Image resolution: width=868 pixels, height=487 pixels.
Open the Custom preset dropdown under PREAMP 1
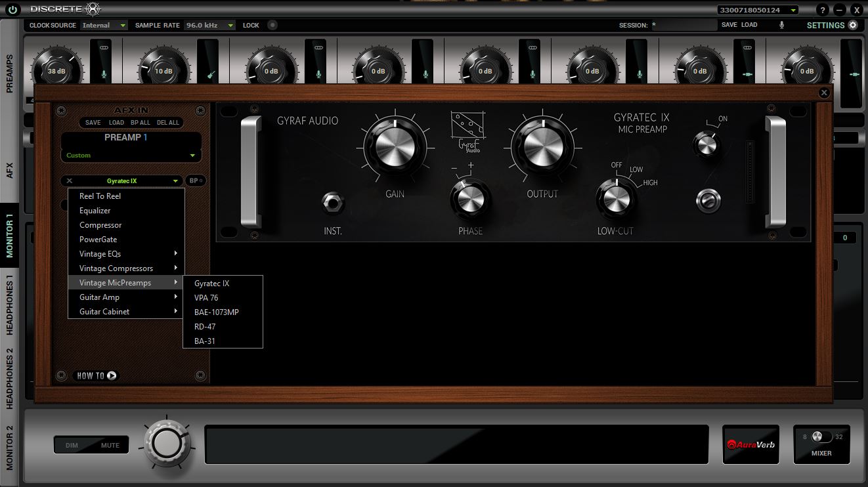click(x=131, y=156)
